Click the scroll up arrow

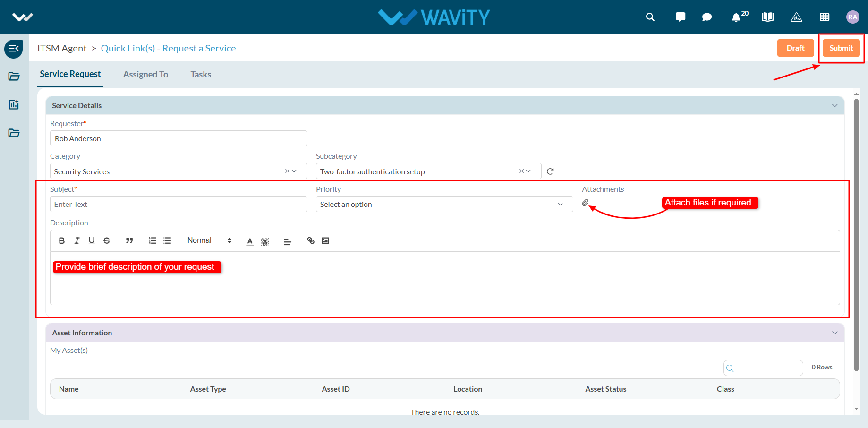tap(857, 94)
